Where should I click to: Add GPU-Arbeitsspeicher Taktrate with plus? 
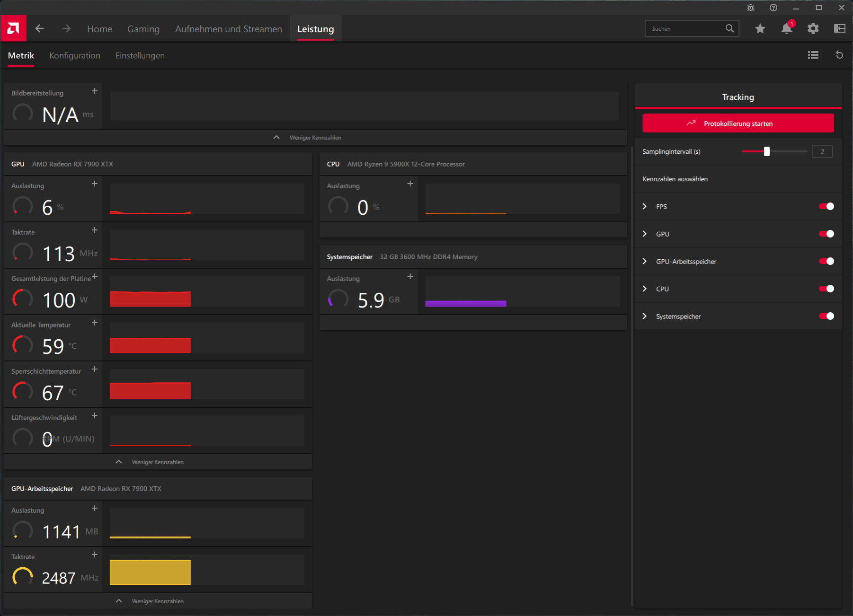point(95,554)
